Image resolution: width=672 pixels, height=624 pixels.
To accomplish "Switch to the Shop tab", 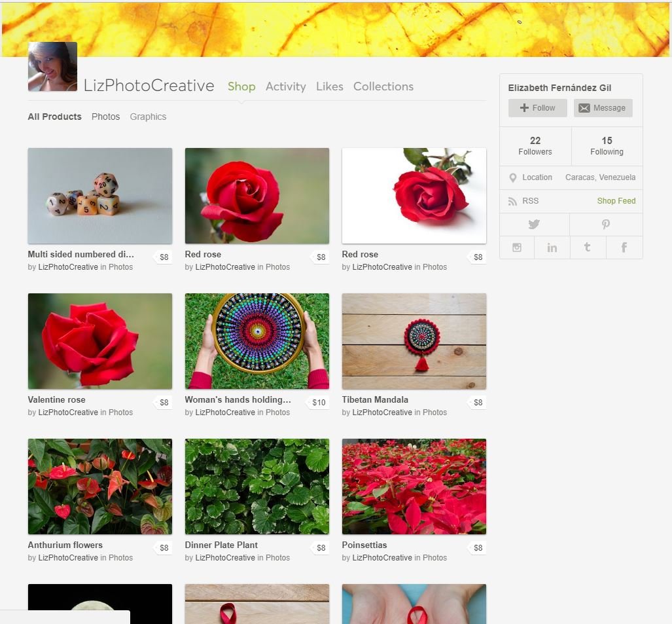I will coord(241,86).
